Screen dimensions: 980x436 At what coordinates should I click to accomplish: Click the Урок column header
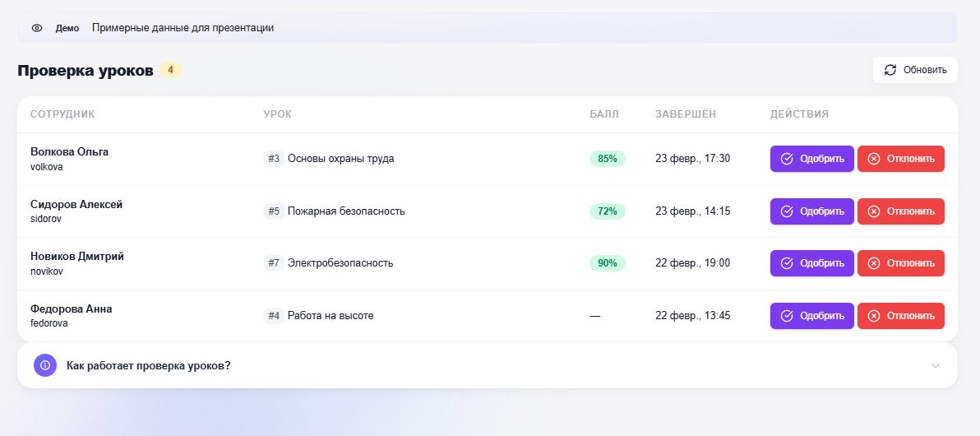click(278, 114)
